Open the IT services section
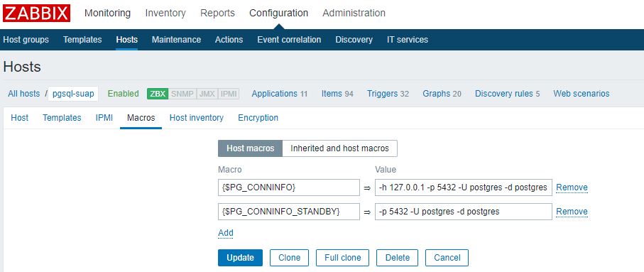The image size is (644, 272). click(x=408, y=40)
